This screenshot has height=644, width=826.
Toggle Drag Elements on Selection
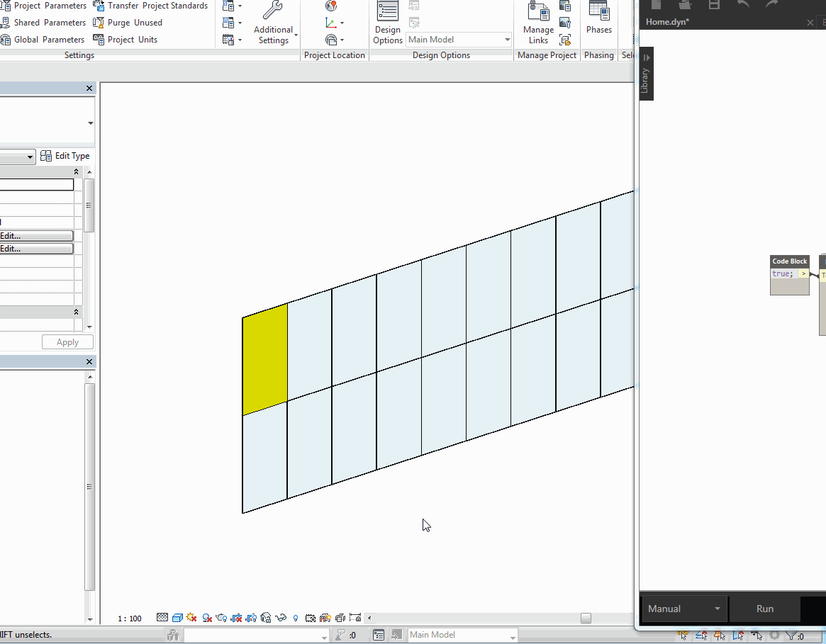756,635
